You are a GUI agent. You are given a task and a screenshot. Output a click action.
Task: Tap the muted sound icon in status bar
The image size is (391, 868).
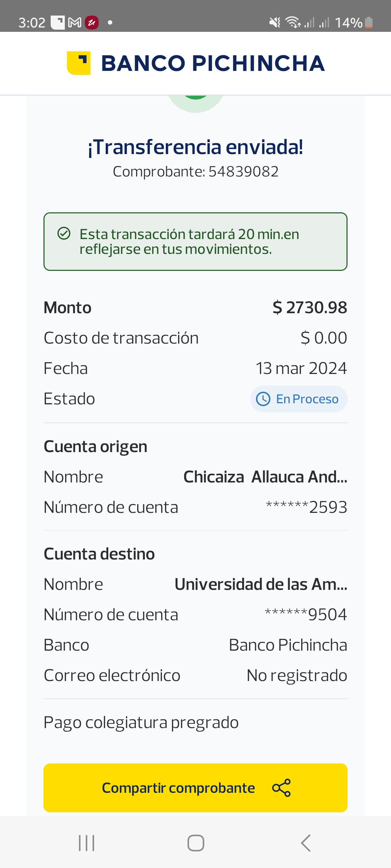coord(275,23)
